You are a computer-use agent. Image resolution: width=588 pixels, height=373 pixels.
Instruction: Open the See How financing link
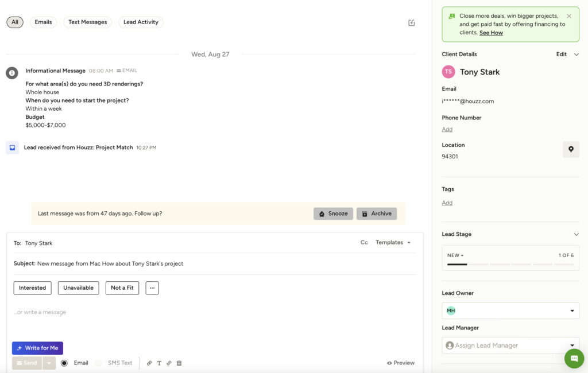(x=491, y=33)
